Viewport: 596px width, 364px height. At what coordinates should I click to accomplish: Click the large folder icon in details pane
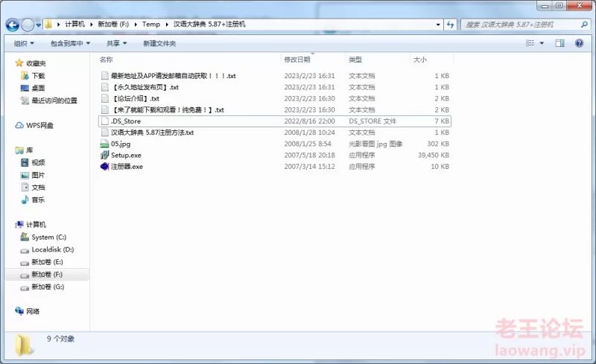point(24,345)
